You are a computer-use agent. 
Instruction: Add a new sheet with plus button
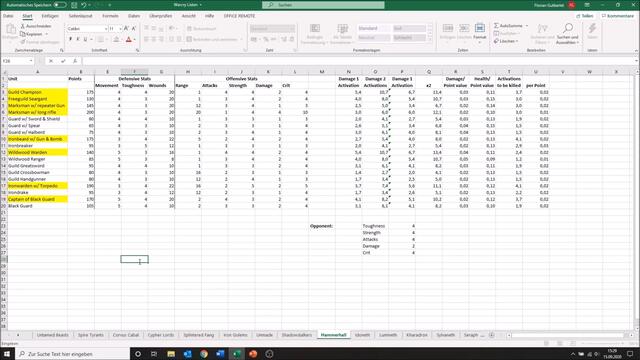(492, 335)
